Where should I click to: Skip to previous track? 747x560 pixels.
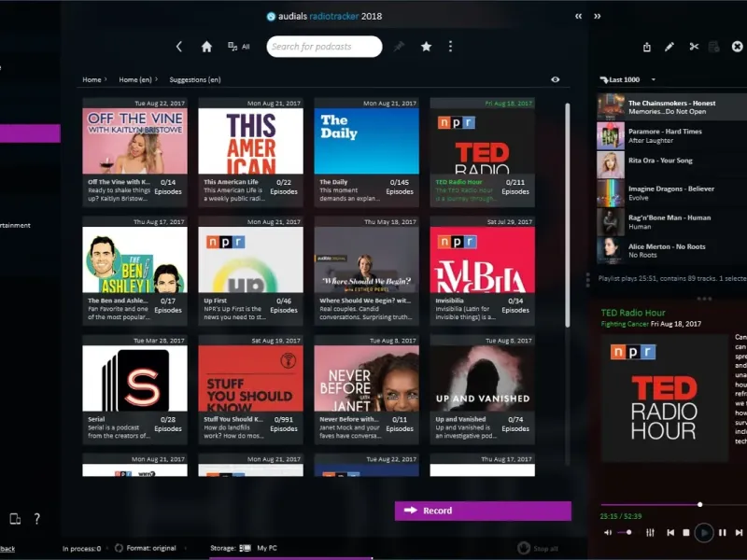point(670,532)
